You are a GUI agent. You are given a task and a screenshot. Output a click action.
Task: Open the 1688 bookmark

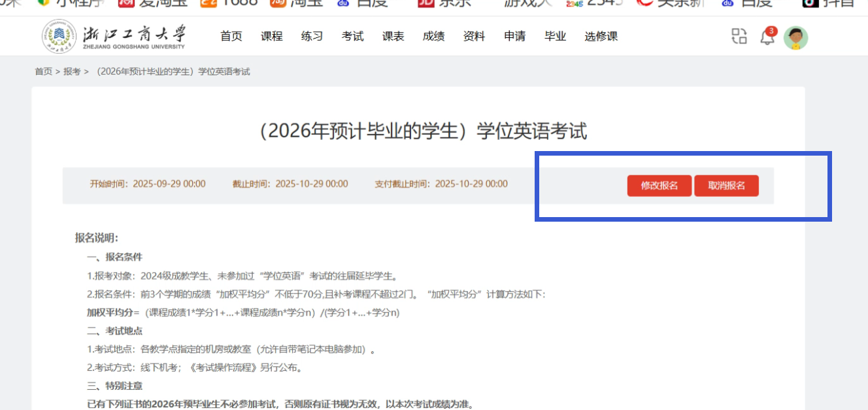point(229,3)
